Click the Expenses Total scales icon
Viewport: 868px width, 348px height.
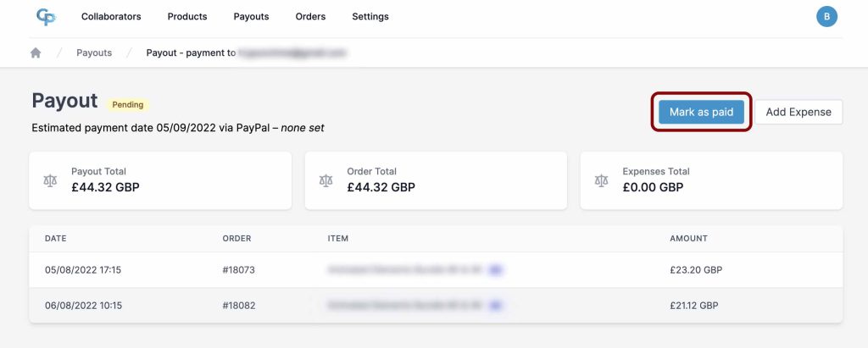tap(601, 180)
